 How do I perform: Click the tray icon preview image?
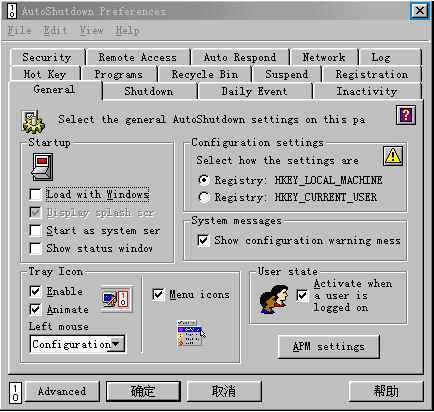click(116, 299)
